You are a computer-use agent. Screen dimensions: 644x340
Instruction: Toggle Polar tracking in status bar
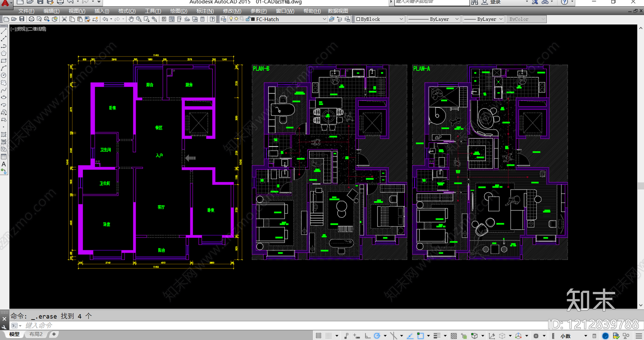(377, 336)
